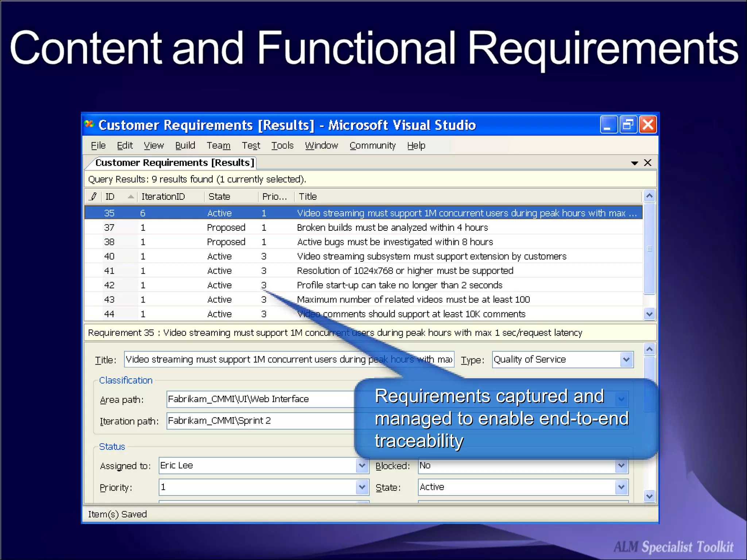Open the State dropdown

coord(621,487)
